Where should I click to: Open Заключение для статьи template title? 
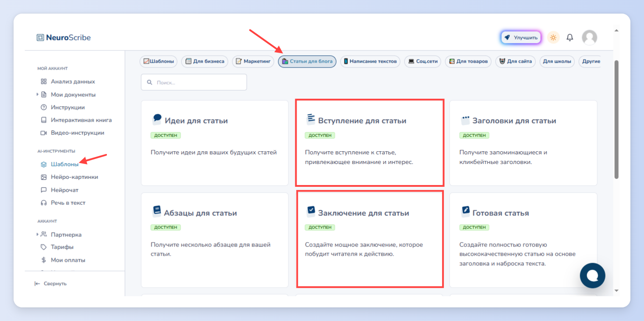(x=363, y=213)
